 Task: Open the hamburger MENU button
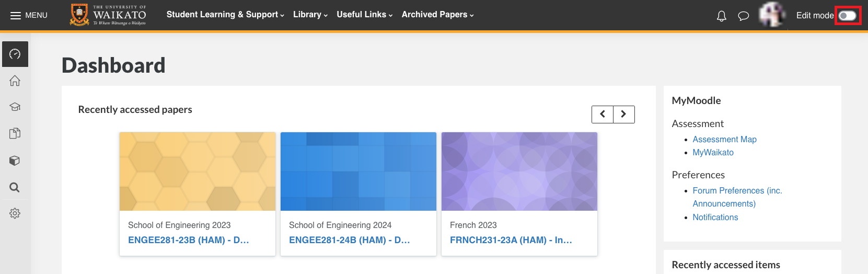[x=29, y=15]
